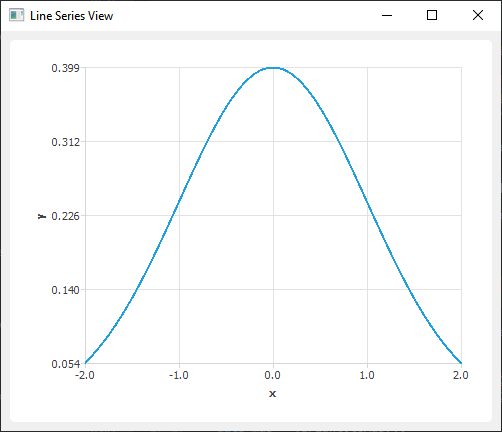Viewport: 502px width, 432px height.
Task: Click the 0.0 x-axis label
Action: 272,375
